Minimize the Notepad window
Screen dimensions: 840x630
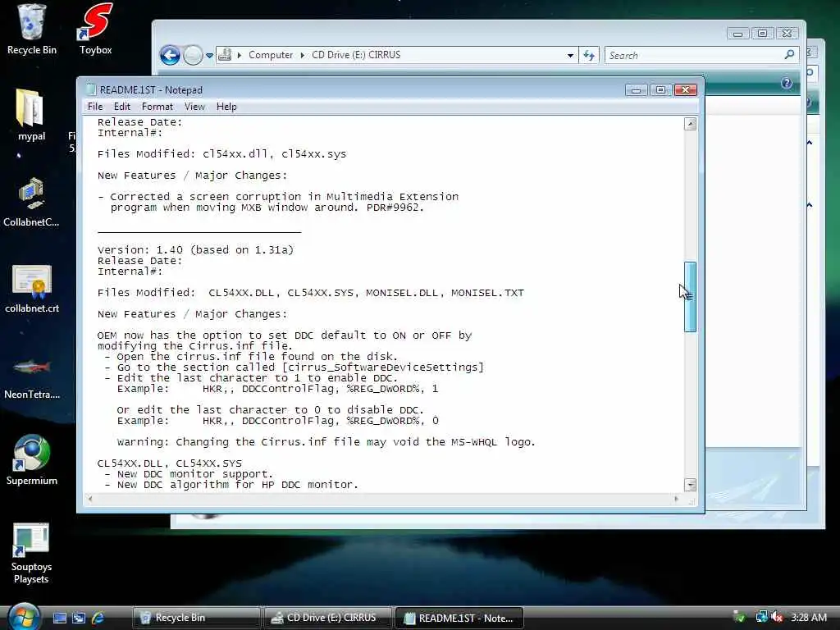pos(636,90)
